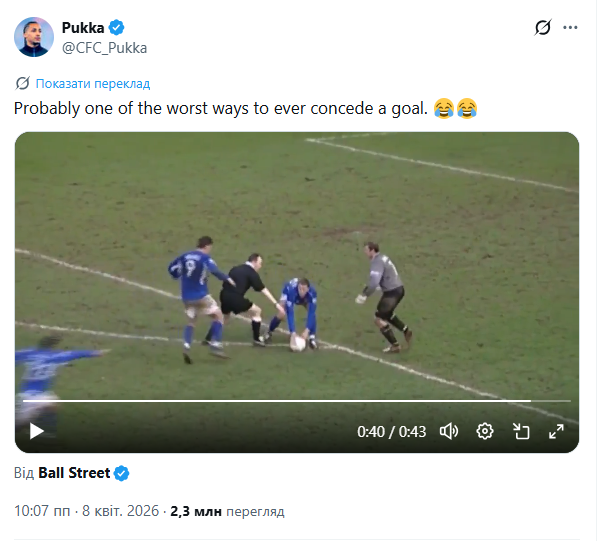Click the 0:40 / 0:43 time display
The height and width of the screenshot is (541, 604).
tap(392, 432)
